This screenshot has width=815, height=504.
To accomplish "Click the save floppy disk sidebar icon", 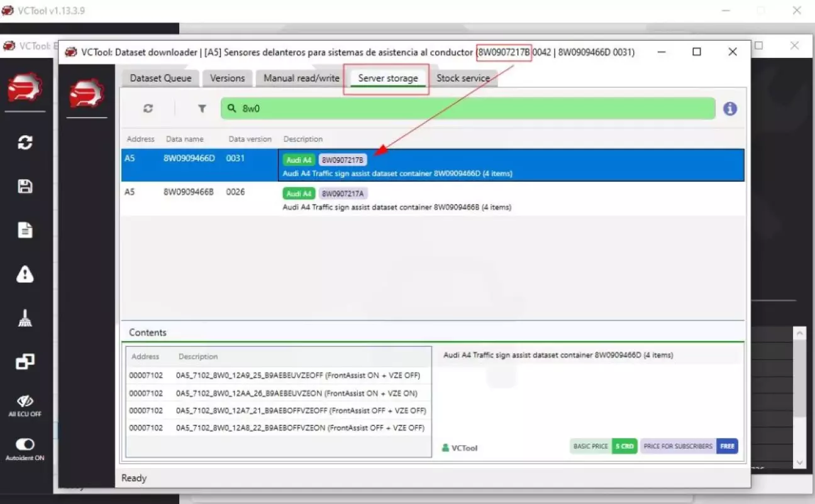I will 25,186.
